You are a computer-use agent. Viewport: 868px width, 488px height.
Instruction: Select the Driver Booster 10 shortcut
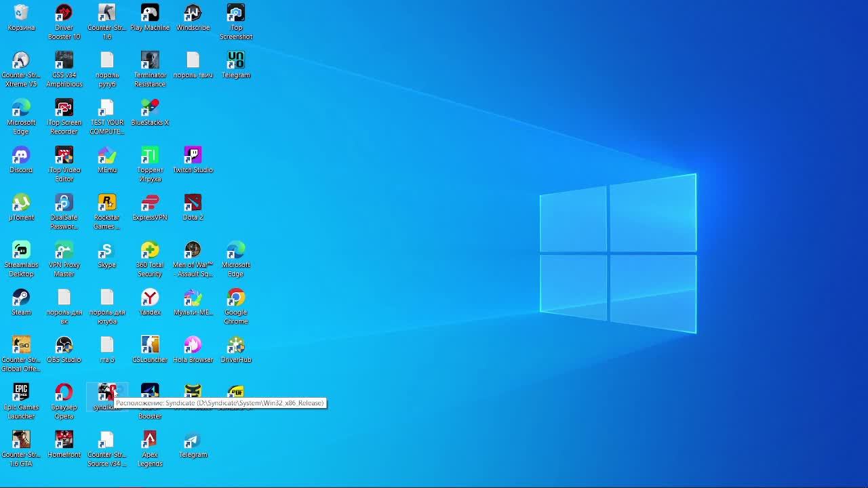64,22
